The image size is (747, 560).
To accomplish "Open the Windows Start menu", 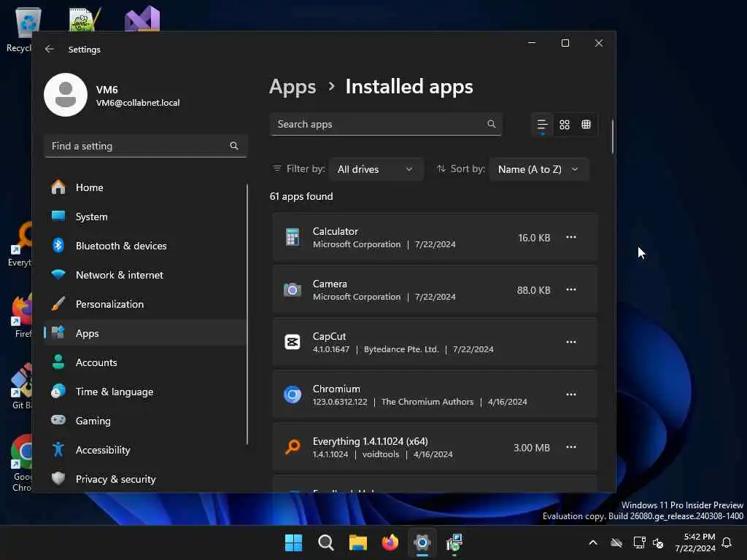I will 293,542.
